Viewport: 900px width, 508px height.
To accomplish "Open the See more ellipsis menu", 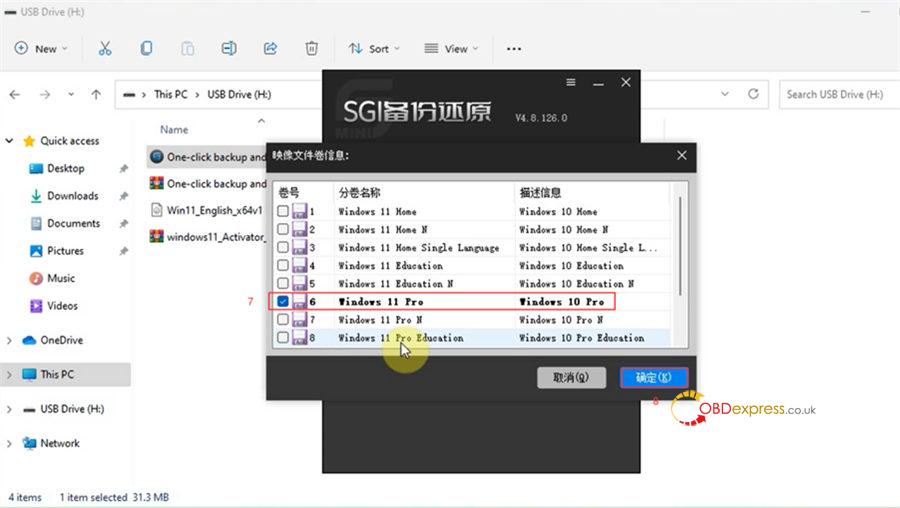I will [x=514, y=49].
